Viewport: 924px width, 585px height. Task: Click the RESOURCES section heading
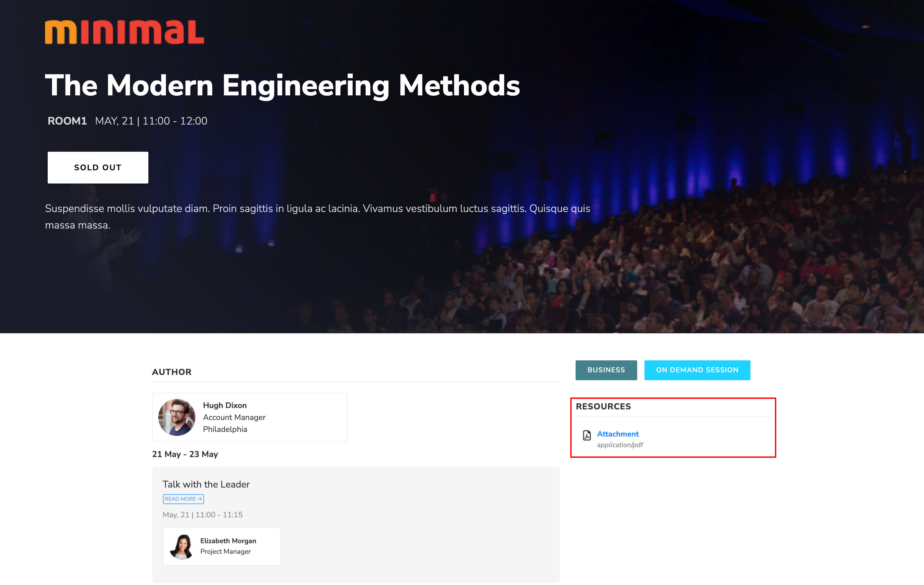click(x=603, y=406)
